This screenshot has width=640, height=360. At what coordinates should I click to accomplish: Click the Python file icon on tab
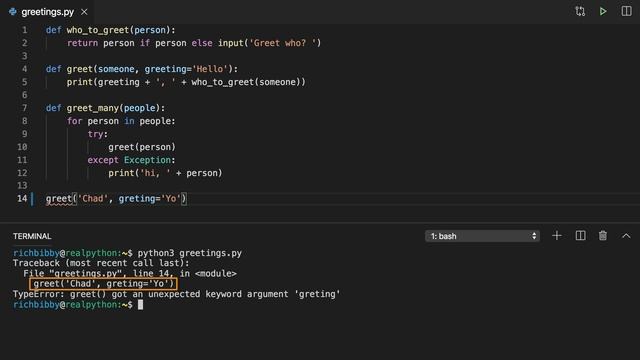click(13, 11)
